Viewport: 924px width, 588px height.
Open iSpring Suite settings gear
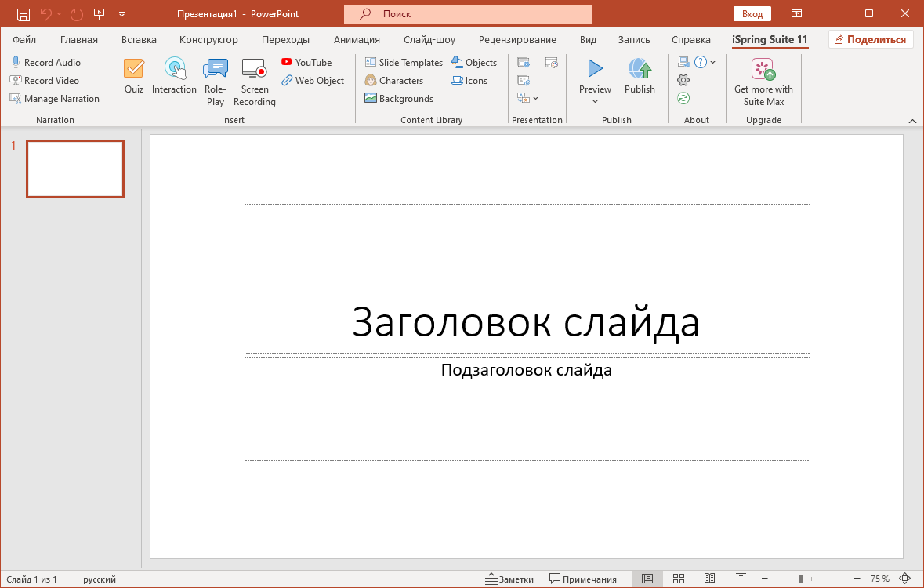[x=683, y=80]
